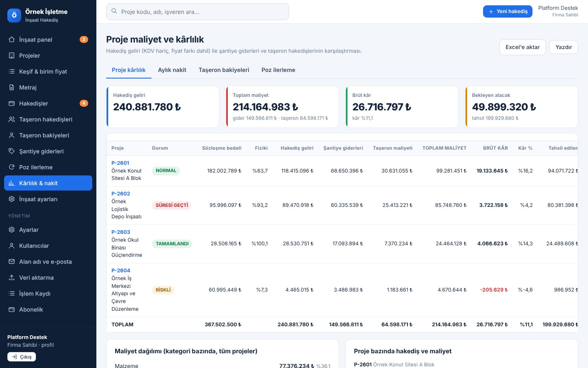This screenshot has height=368, width=588.
Task: Switch to Proje kârlılık tab
Action: click(x=129, y=70)
